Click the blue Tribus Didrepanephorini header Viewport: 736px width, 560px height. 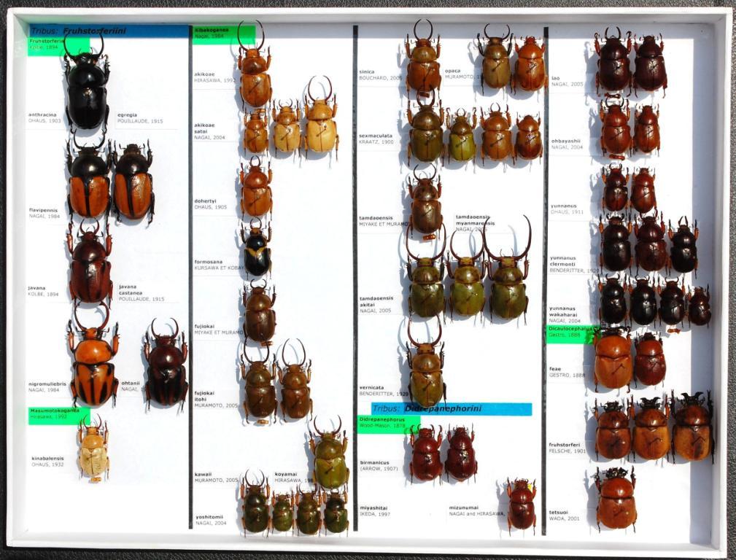451,409
